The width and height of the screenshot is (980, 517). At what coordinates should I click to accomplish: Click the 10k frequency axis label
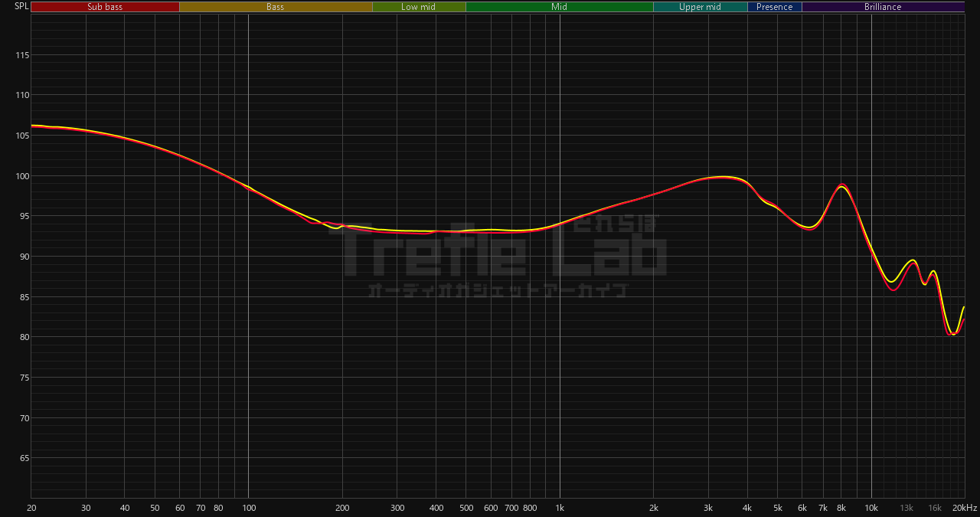[871, 509]
